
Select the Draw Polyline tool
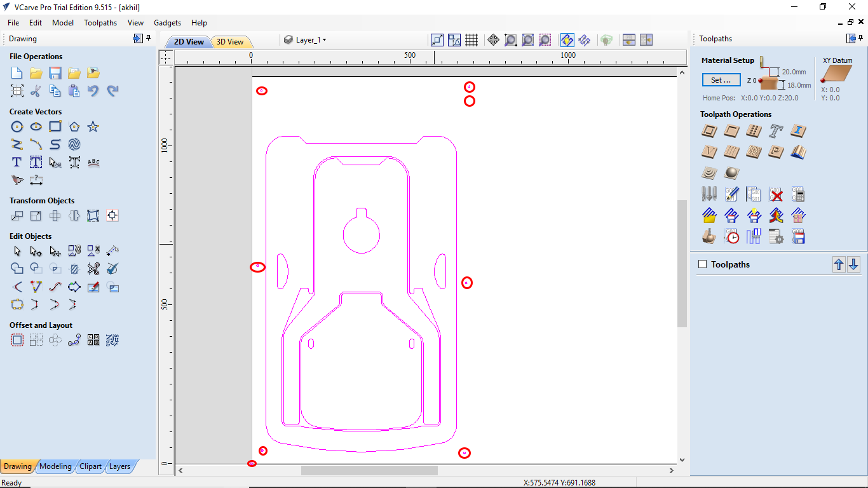[x=17, y=144]
